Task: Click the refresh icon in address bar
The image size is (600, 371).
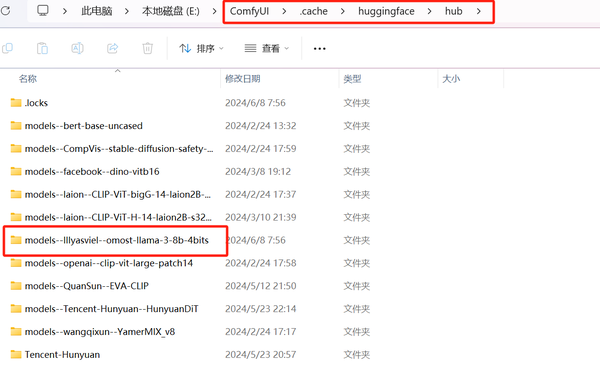Action: (5, 11)
